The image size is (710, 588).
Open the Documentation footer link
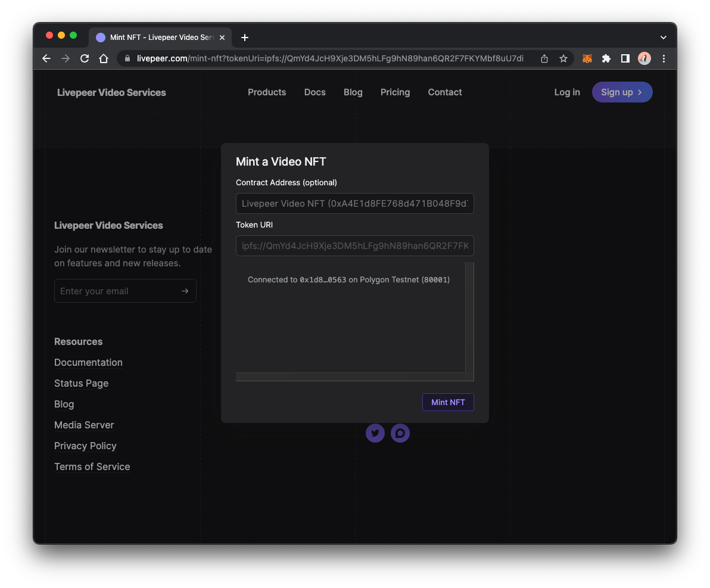[88, 362]
